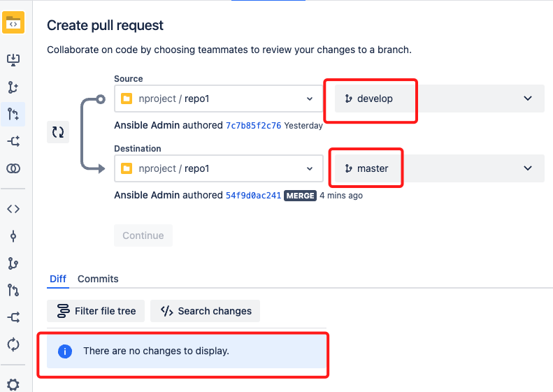Swap source and destination branches
The width and height of the screenshot is (553, 392).
click(58, 132)
